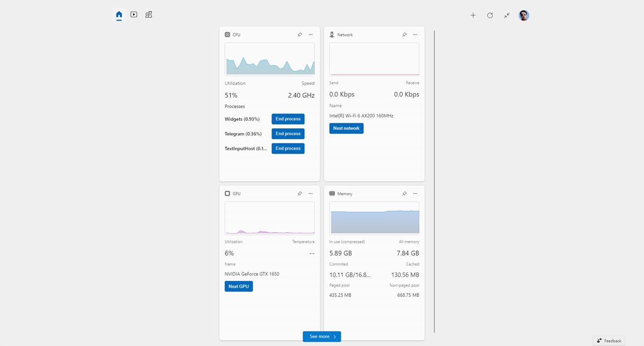Select the 130.56 MB cached value
This screenshot has width=644, height=346.
point(404,275)
